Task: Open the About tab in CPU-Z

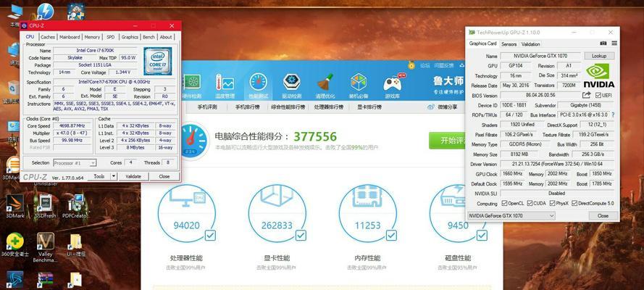Action: (x=166, y=37)
